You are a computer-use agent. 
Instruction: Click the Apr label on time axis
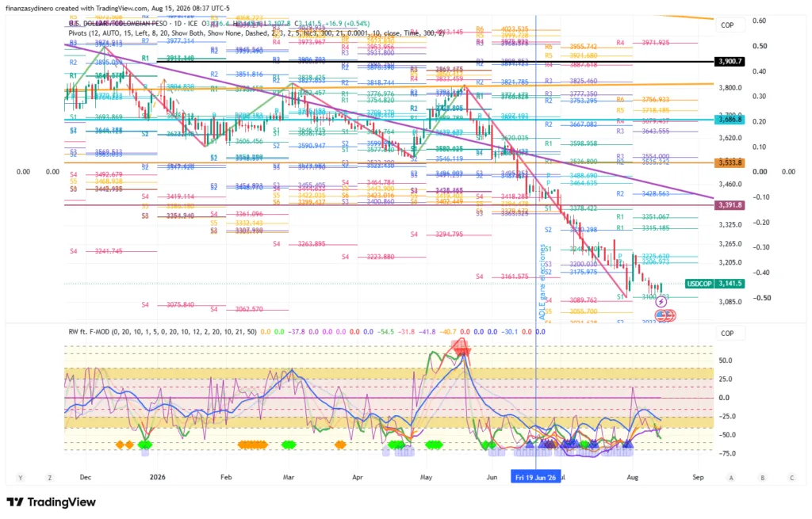[x=358, y=477]
